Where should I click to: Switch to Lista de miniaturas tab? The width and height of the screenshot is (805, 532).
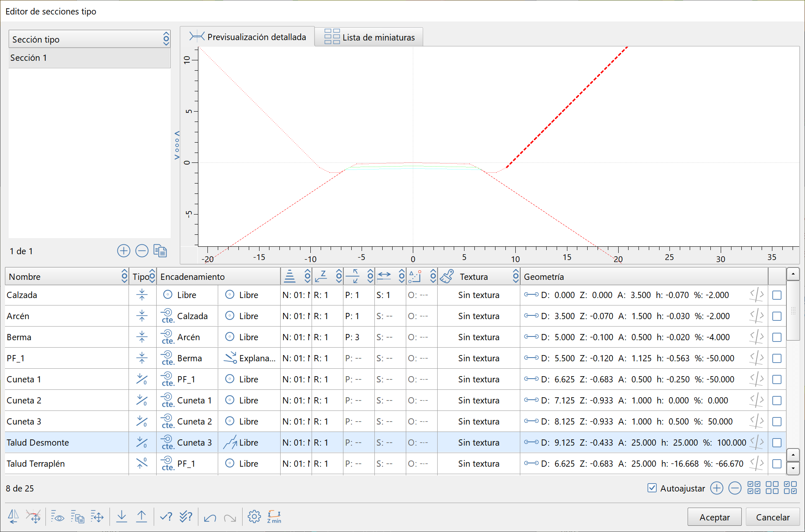[369, 37]
